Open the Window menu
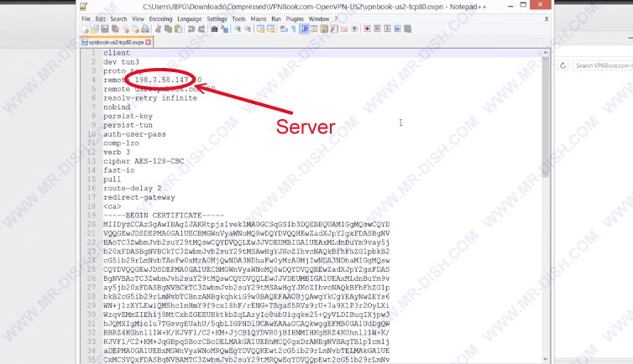The width and height of the screenshot is (633, 364). point(319,19)
